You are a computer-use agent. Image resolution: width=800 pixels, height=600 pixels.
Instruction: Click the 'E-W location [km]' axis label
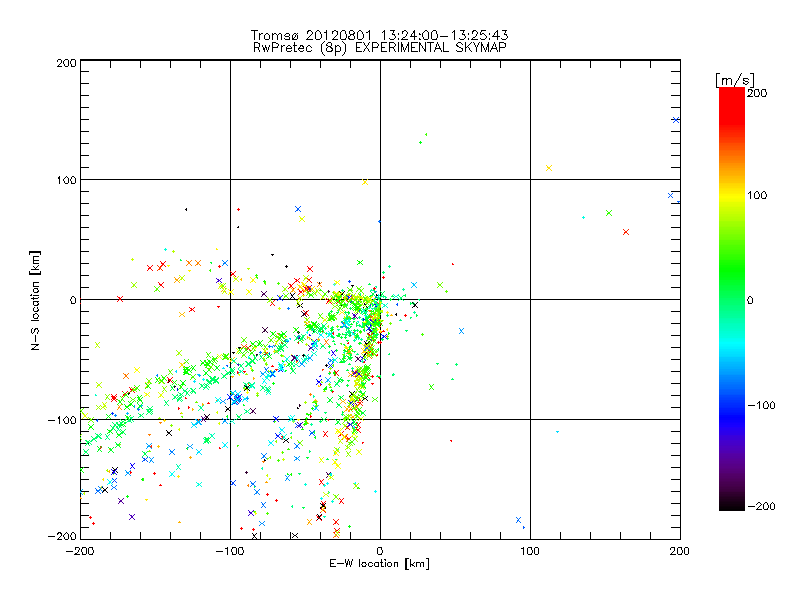pyautogui.click(x=379, y=563)
